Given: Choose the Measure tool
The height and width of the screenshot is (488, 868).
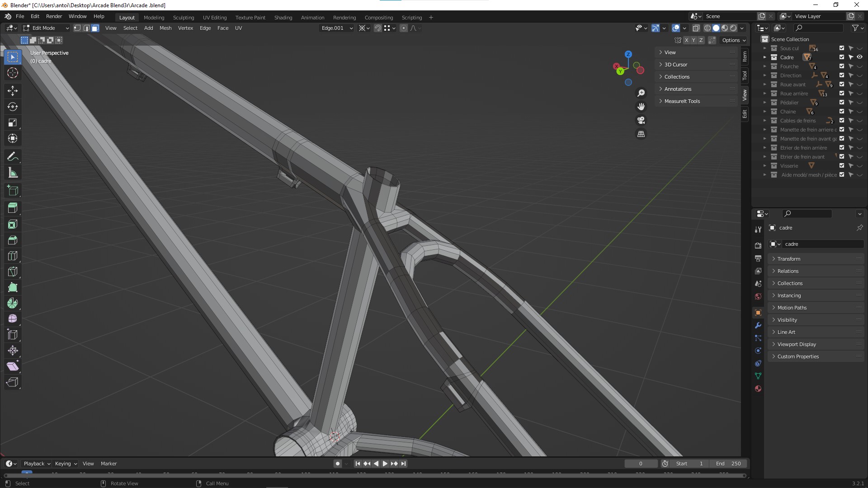Looking at the screenshot, I should click(13, 173).
